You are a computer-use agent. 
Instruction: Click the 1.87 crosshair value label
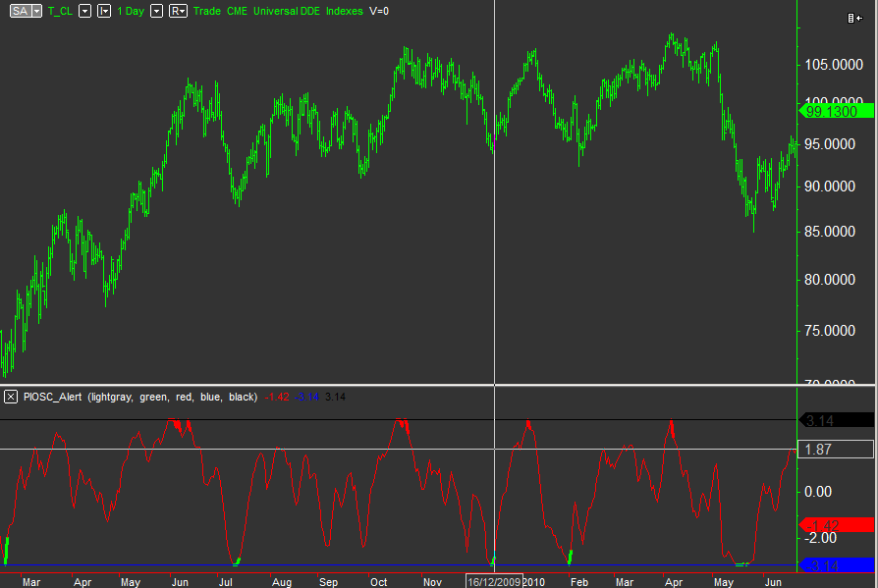[x=837, y=450]
